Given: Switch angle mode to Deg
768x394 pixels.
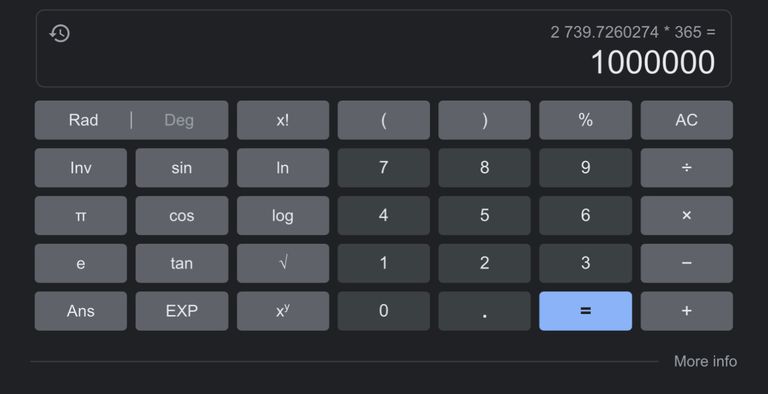Looking at the screenshot, I should point(179,120).
